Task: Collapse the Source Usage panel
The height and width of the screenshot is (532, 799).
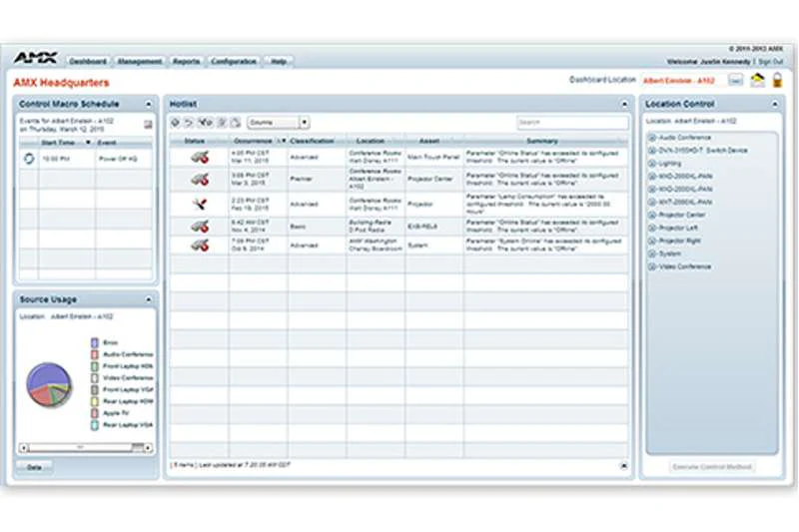Action: click(x=148, y=299)
